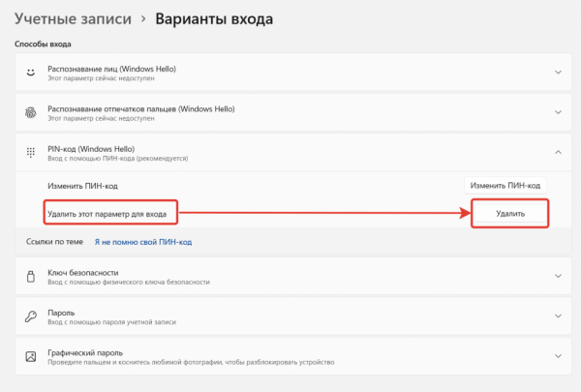This screenshot has height=392, width=581.
Task: Click 'Вход с помощью физического ключа безопасности' text
Action: 129,283
